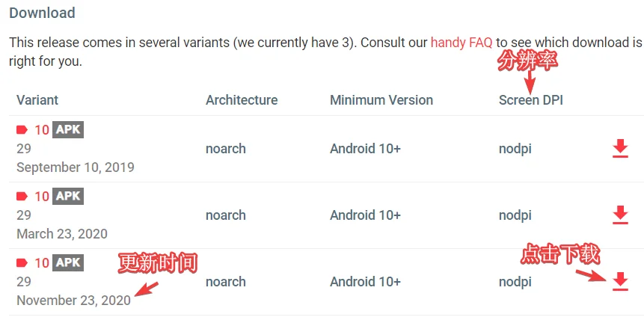Click the download arrow for November 23, 2020 variant
The image size is (644, 320).
click(620, 281)
